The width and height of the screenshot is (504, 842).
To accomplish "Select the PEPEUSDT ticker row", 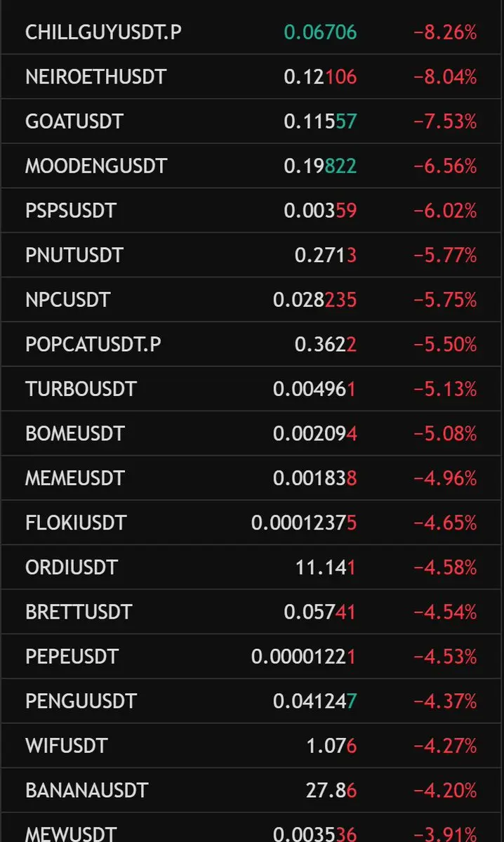I will [x=251, y=656].
